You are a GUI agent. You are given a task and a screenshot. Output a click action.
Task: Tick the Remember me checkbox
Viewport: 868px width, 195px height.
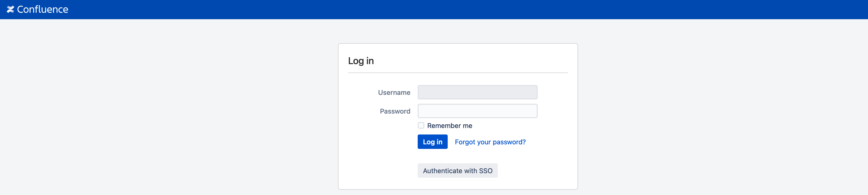coord(421,126)
